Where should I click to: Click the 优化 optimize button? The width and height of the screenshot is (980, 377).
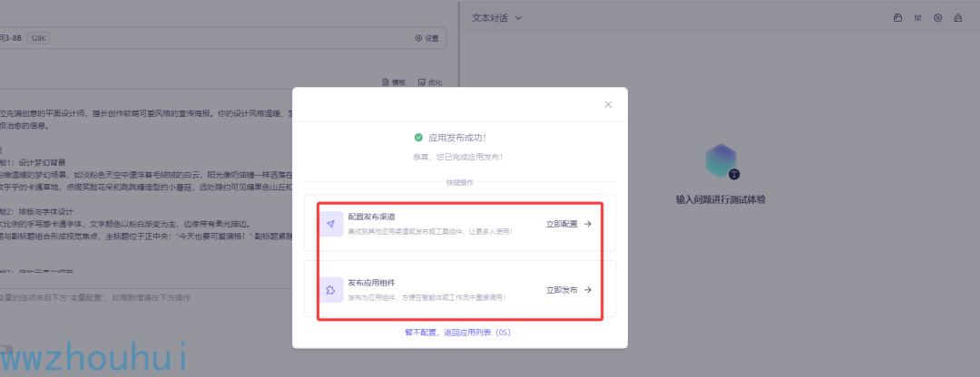[x=430, y=82]
